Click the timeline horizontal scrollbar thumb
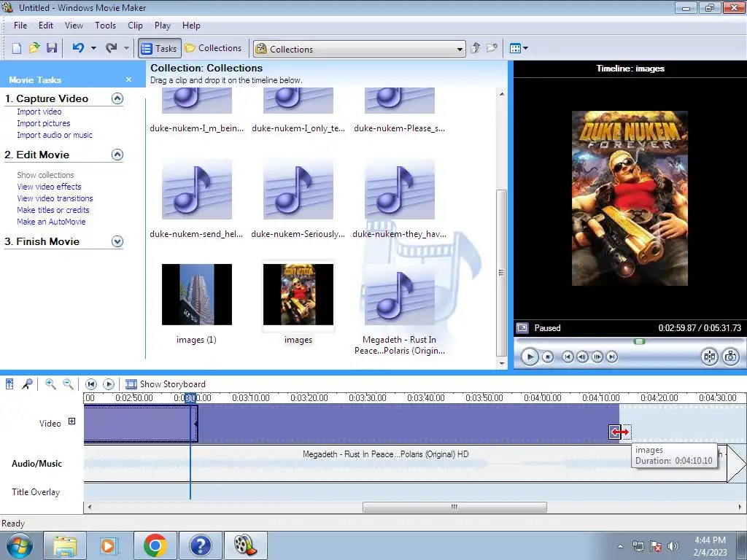The height and width of the screenshot is (560, 747). pyautogui.click(x=454, y=507)
